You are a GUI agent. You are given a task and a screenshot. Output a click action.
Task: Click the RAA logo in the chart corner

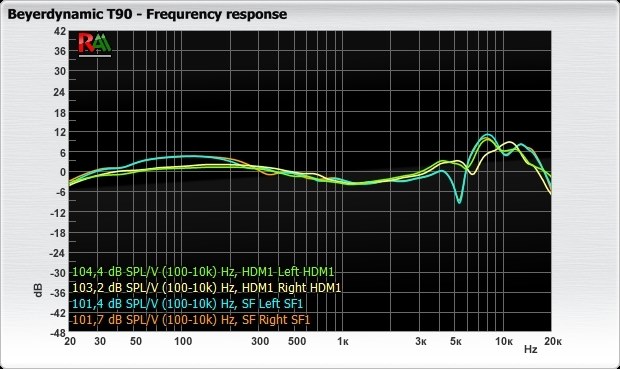[x=95, y=44]
